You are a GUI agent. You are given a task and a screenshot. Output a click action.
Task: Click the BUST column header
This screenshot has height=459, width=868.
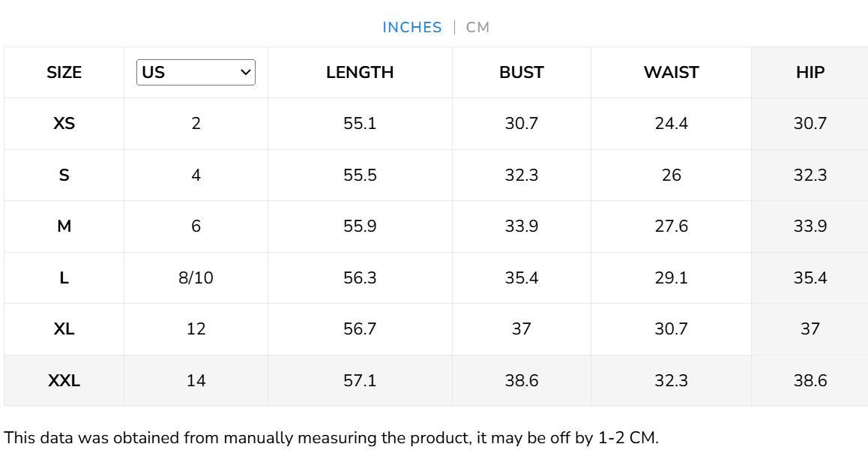[522, 73]
